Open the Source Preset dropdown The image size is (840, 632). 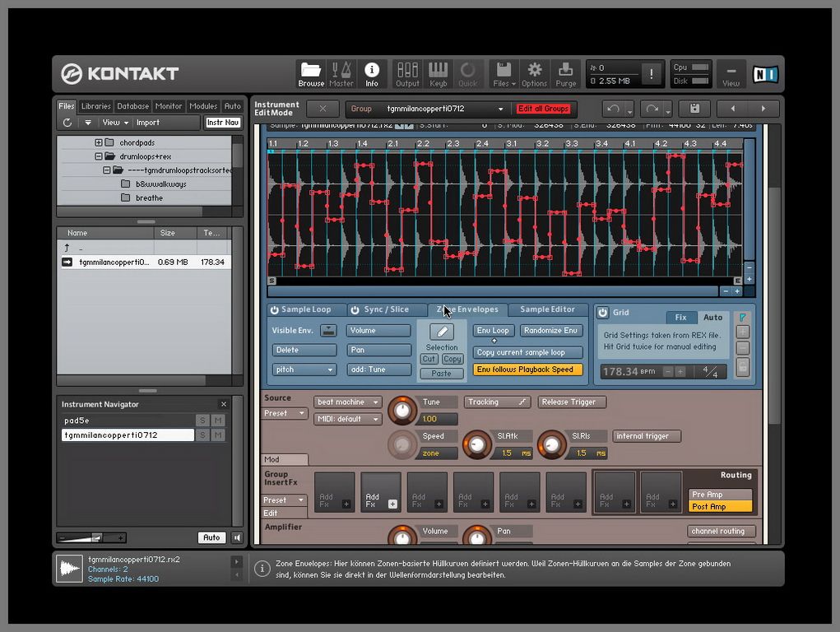pyautogui.click(x=285, y=413)
